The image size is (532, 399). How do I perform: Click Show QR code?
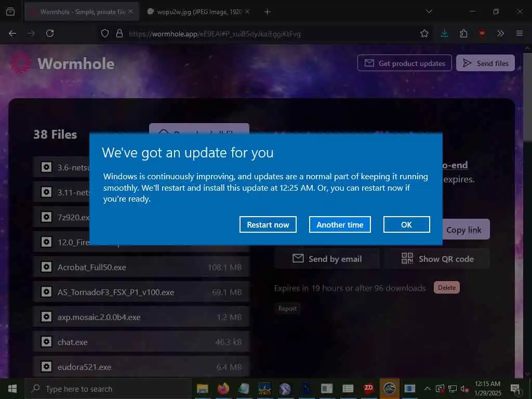(x=437, y=259)
